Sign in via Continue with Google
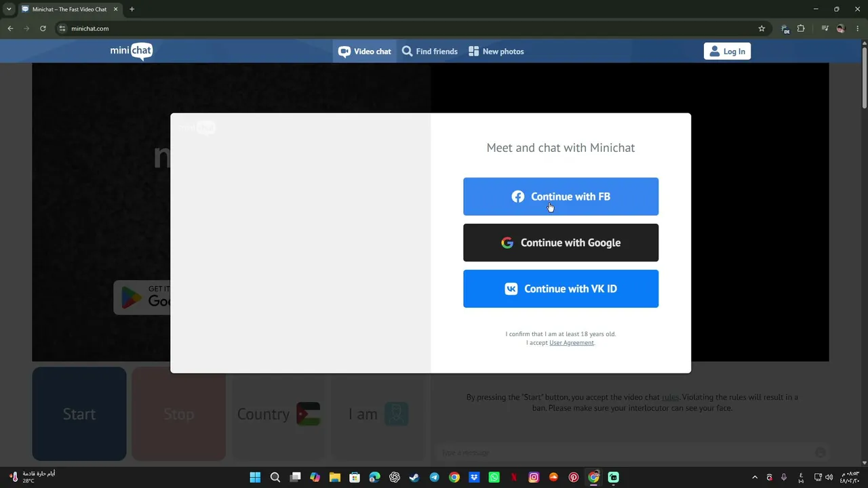 (x=561, y=243)
